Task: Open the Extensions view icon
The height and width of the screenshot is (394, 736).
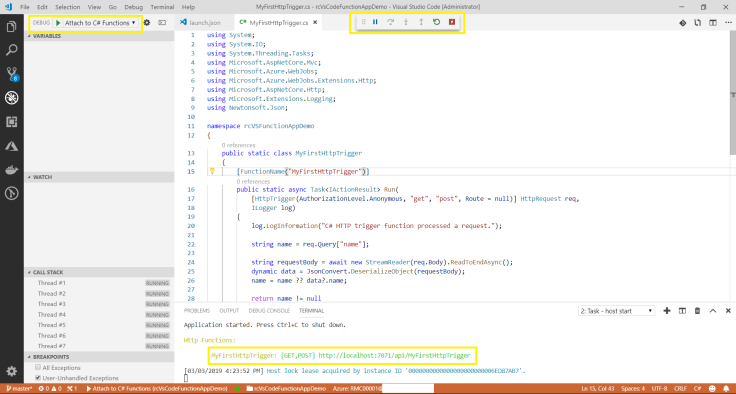Action: (12, 122)
